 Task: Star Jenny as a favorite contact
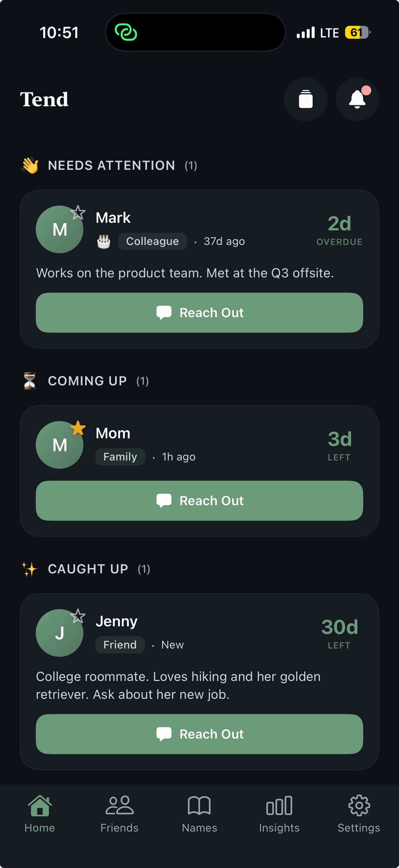78,616
